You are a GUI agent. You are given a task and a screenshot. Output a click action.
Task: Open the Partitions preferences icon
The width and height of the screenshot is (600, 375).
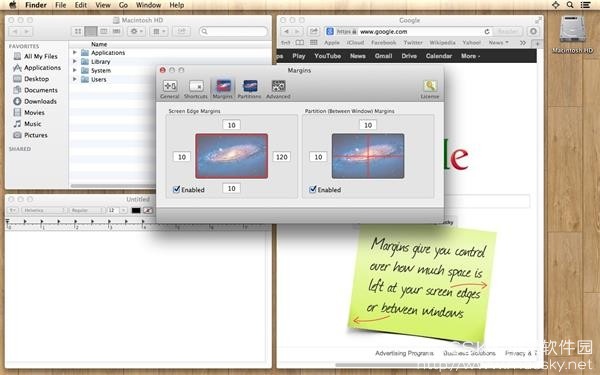point(249,89)
